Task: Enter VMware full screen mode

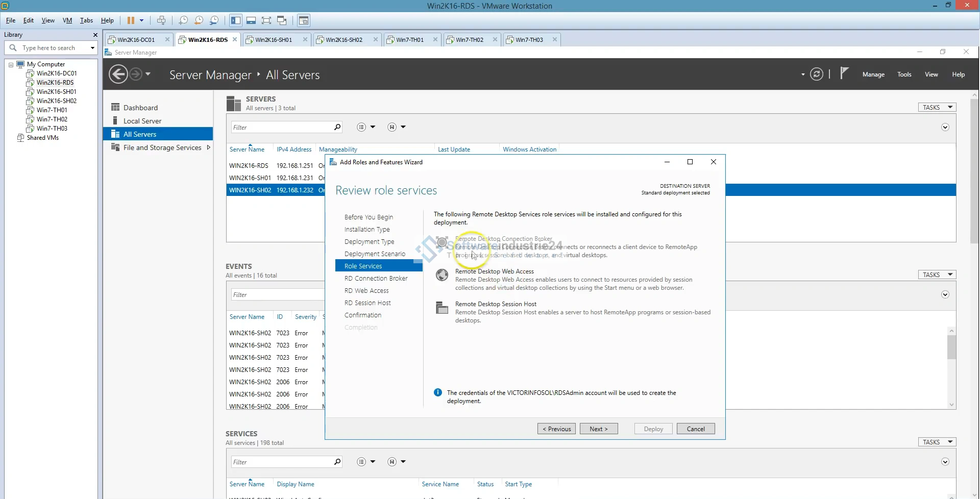Action: [266, 20]
